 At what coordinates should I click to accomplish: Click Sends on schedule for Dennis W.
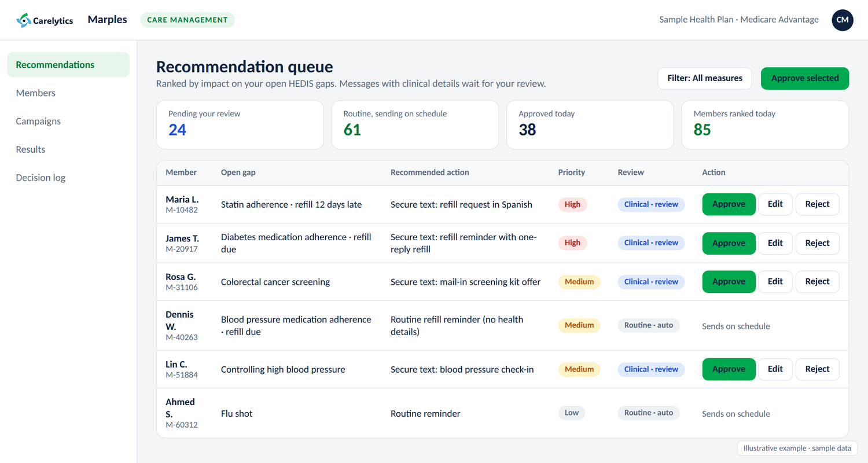coord(736,326)
